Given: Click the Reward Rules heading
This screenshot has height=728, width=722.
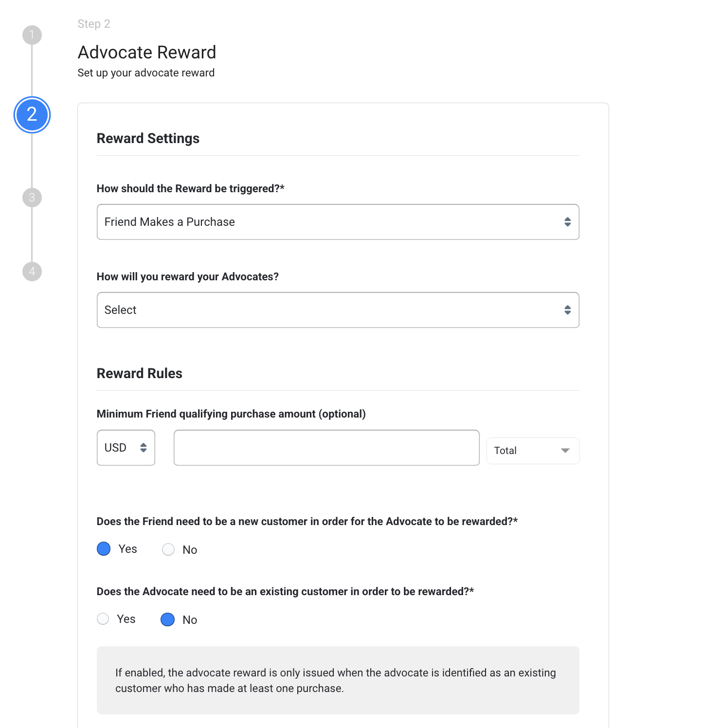Looking at the screenshot, I should [x=140, y=373].
